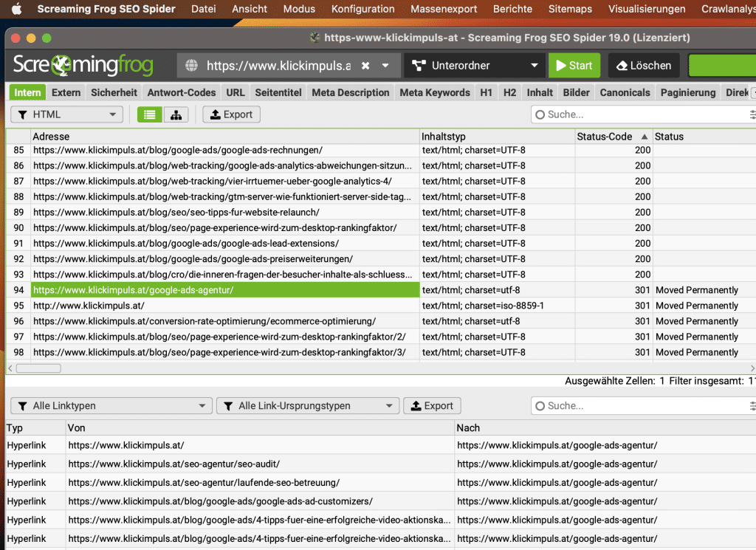Switch to list view
The width and height of the screenshot is (756, 550).
tap(150, 114)
